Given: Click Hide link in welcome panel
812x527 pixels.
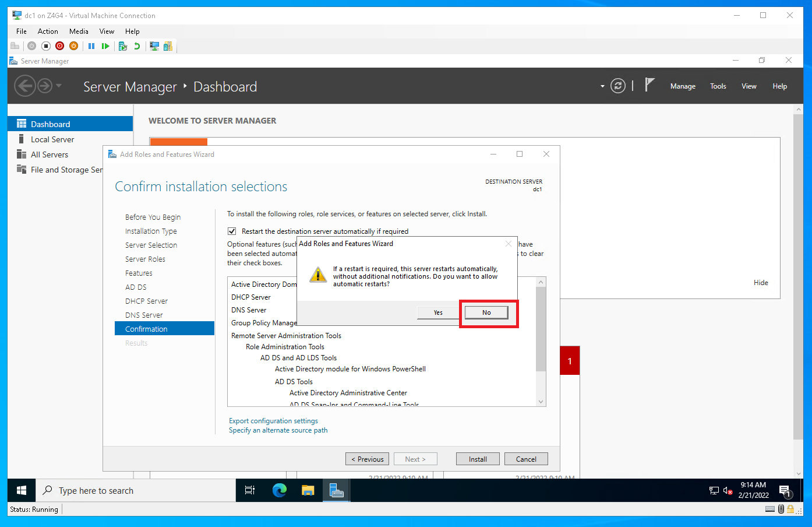Looking at the screenshot, I should pos(761,283).
